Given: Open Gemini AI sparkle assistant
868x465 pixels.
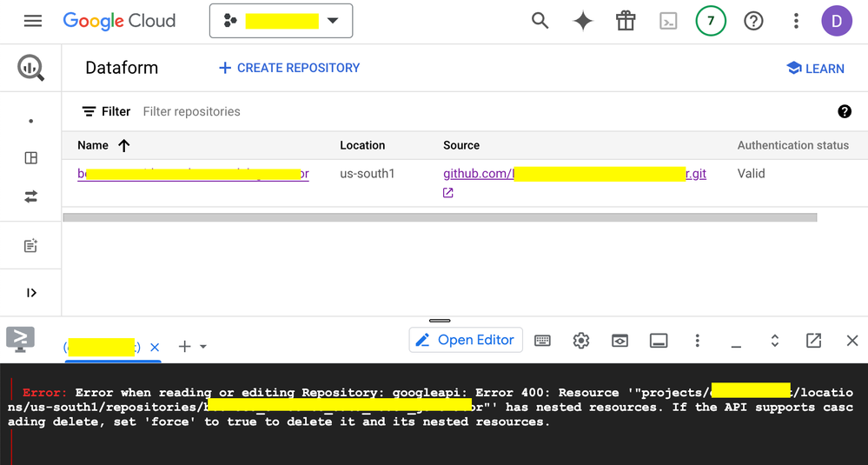Looking at the screenshot, I should coord(582,21).
